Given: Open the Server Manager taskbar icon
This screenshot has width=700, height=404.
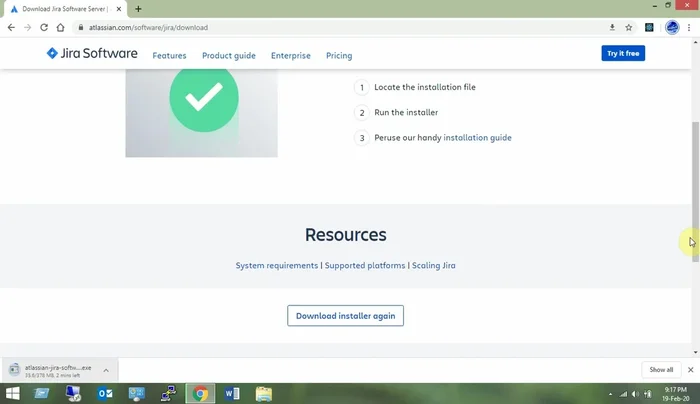Looking at the screenshot, I should point(42,394).
